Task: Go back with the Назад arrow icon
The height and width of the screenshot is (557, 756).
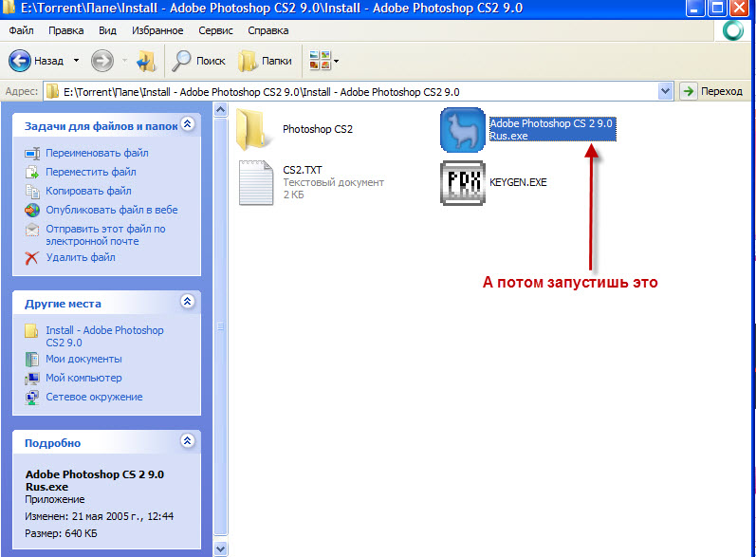Action: [20, 61]
